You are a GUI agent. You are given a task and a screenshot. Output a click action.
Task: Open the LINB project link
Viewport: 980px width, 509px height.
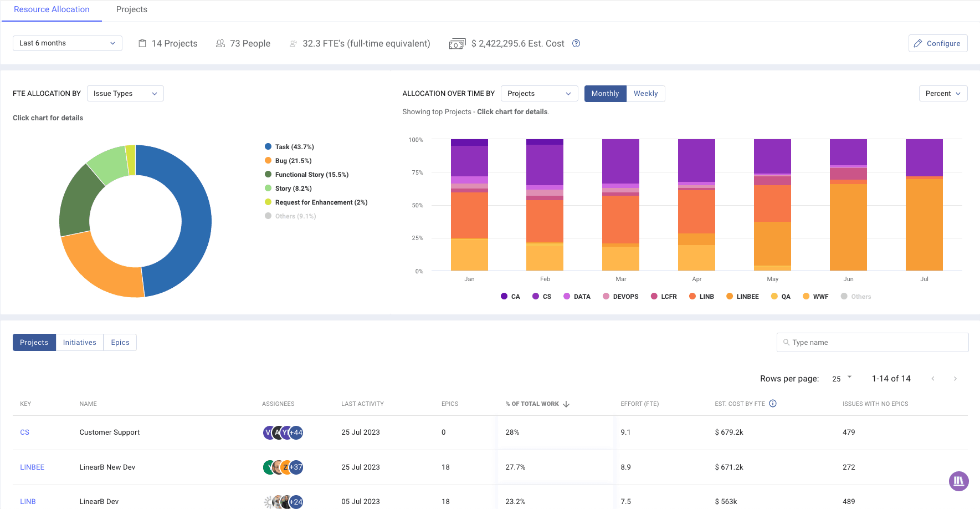[28, 502]
